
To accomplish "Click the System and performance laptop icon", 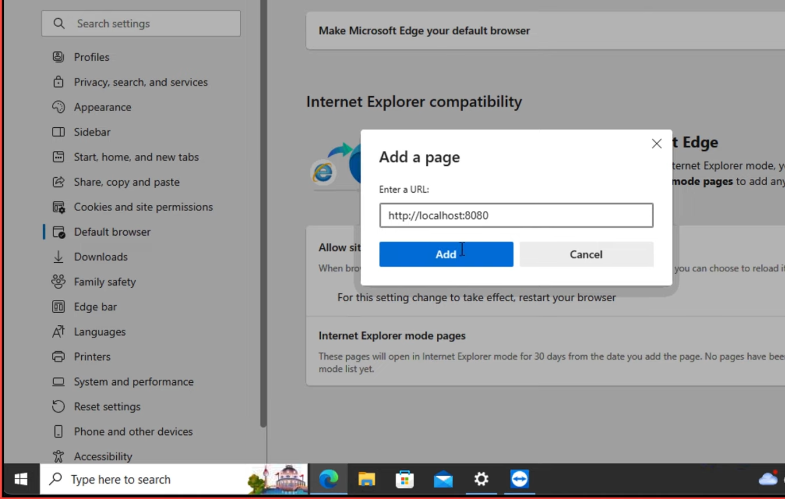I will coord(59,382).
